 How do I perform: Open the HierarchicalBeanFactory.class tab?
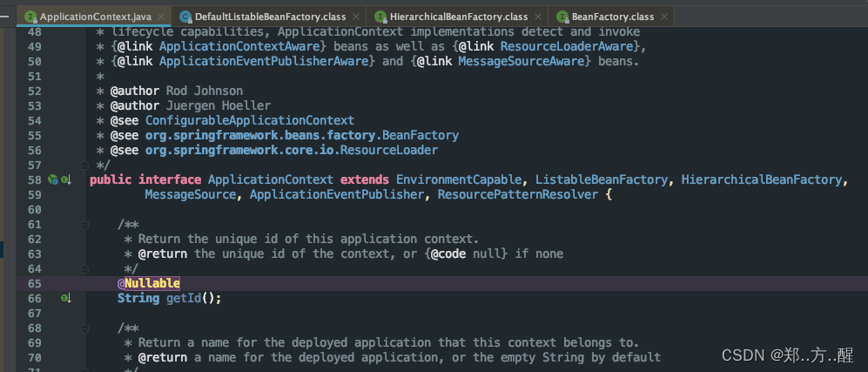(x=459, y=17)
